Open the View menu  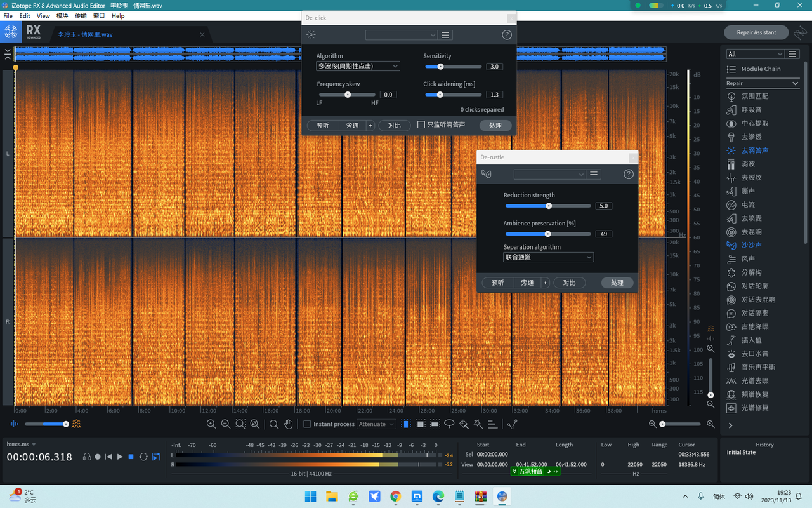tap(43, 15)
